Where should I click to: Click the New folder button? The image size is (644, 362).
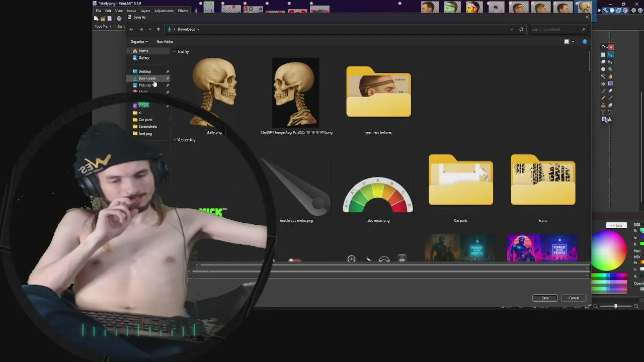(x=165, y=42)
